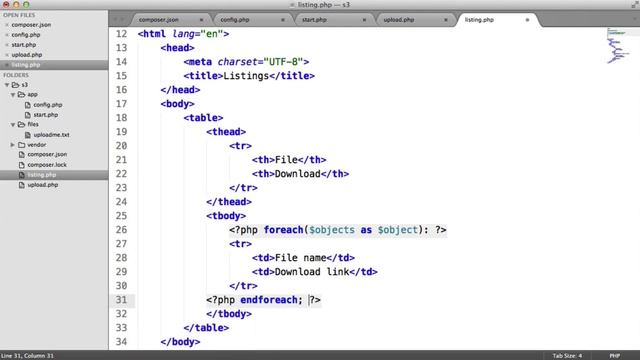Close the config.php tab

pos(282,20)
